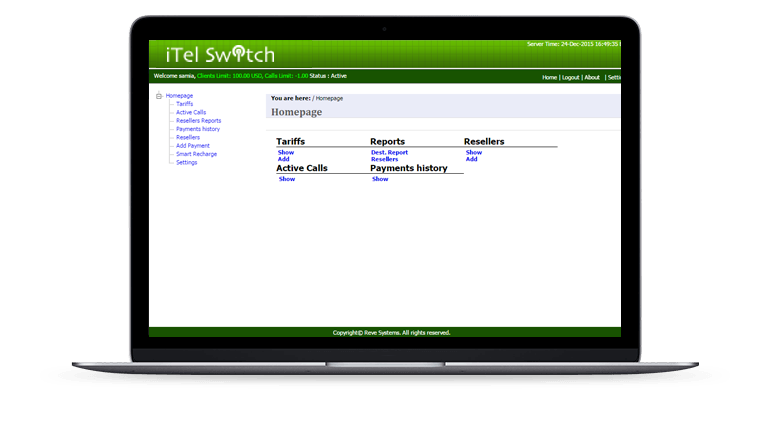Open Add Payment from the sidebar

click(x=192, y=146)
